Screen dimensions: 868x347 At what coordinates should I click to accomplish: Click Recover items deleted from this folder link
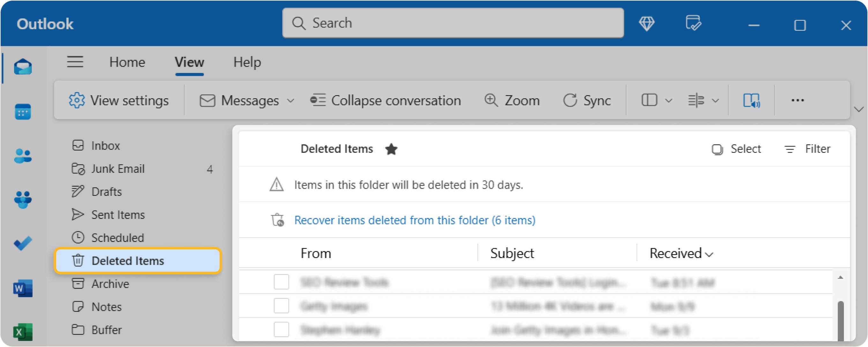coord(415,220)
